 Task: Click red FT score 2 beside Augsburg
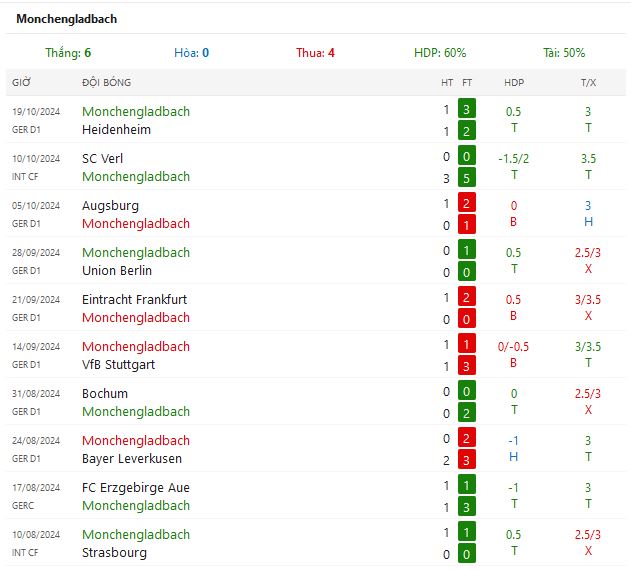pos(467,203)
